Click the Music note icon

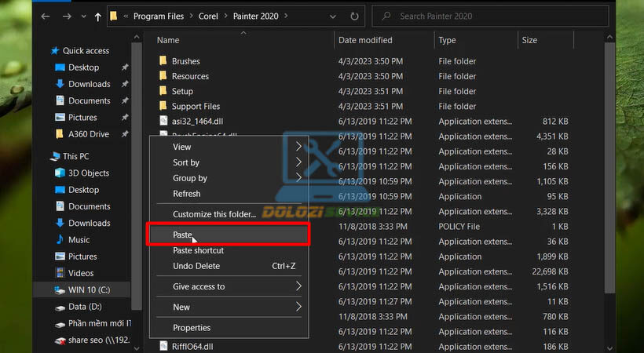coord(60,239)
